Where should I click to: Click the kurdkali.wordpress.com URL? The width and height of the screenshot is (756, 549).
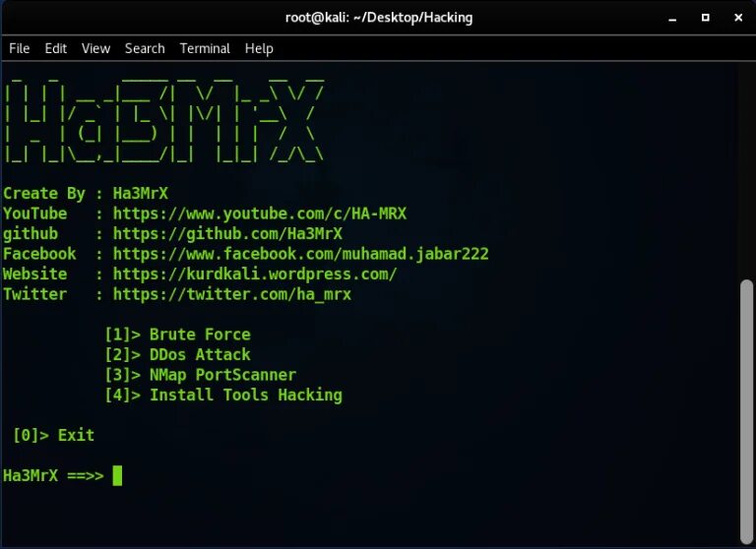(255, 274)
